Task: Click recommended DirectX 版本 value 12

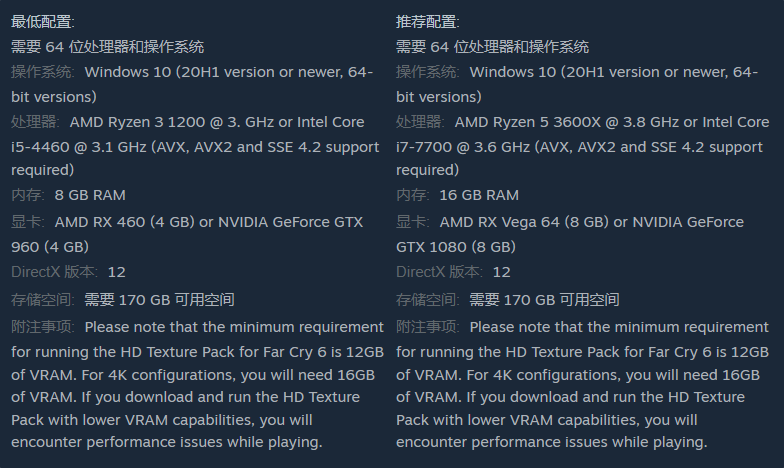Action: click(502, 272)
